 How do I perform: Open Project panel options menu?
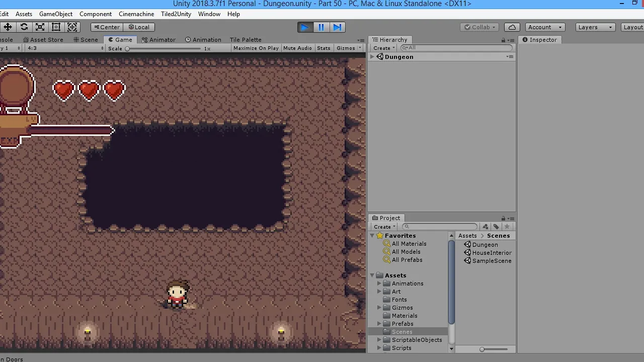(511, 218)
